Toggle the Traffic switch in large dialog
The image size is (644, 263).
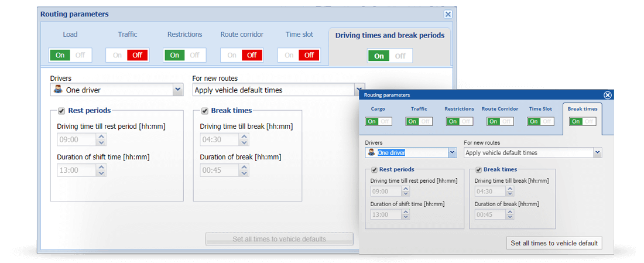coord(127,55)
